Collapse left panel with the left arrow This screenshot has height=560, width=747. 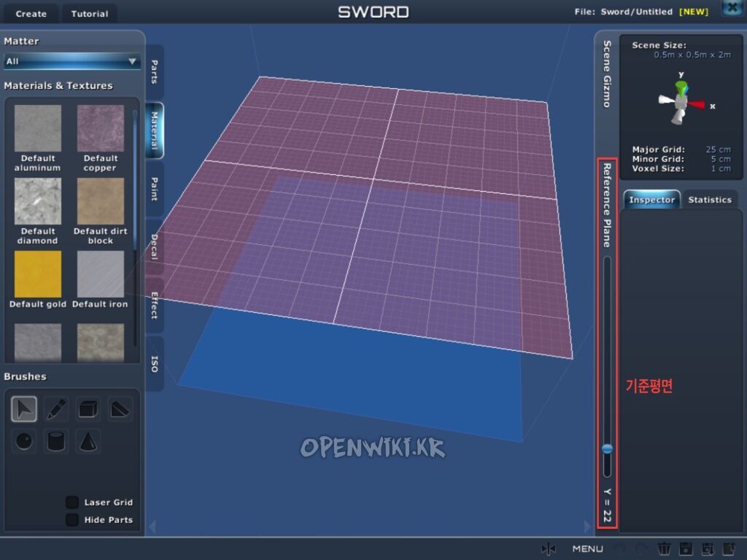pyautogui.click(x=152, y=526)
